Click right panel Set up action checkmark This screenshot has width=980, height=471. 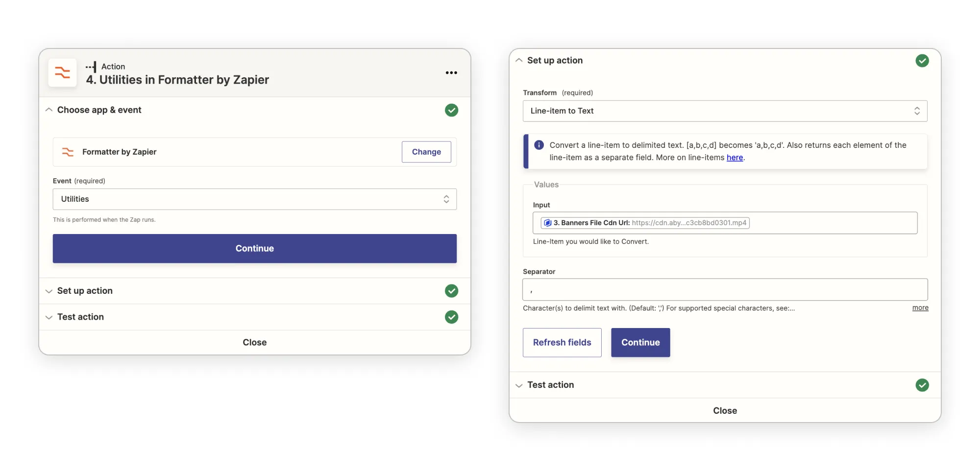pyautogui.click(x=922, y=61)
